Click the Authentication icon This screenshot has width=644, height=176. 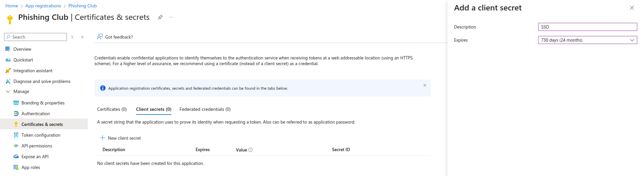(x=16, y=114)
